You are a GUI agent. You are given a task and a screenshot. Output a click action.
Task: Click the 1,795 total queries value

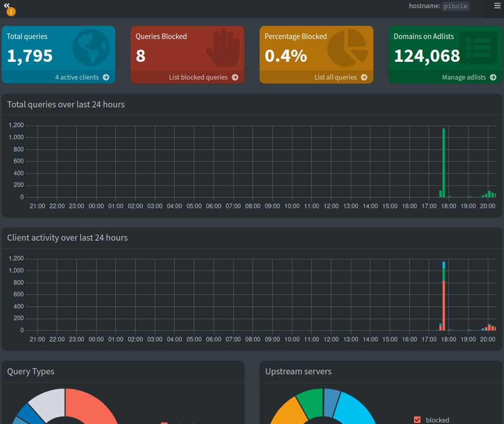click(29, 56)
